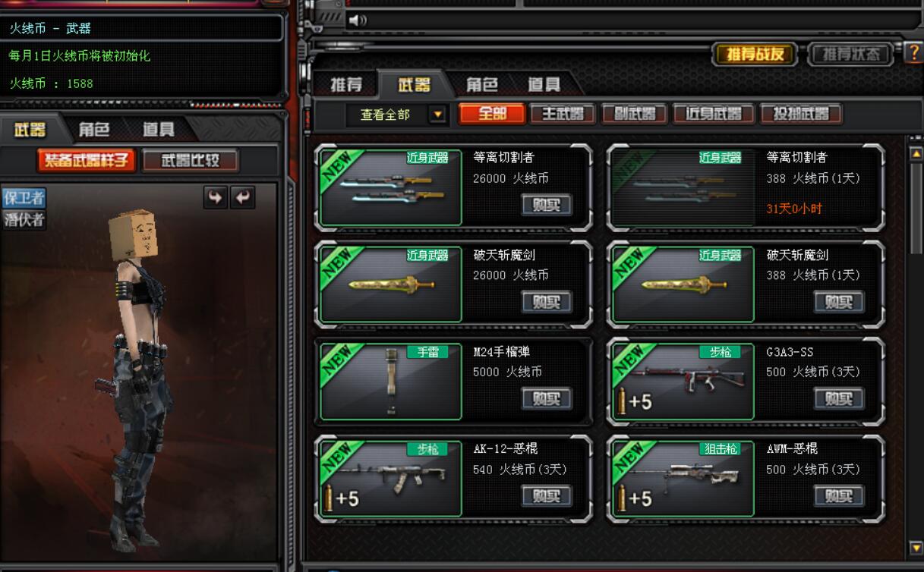924x572 pixels.
Task: Select the 破天斩魔剑 26000 weapon thumbnail
Action: [x=391, y=284]
